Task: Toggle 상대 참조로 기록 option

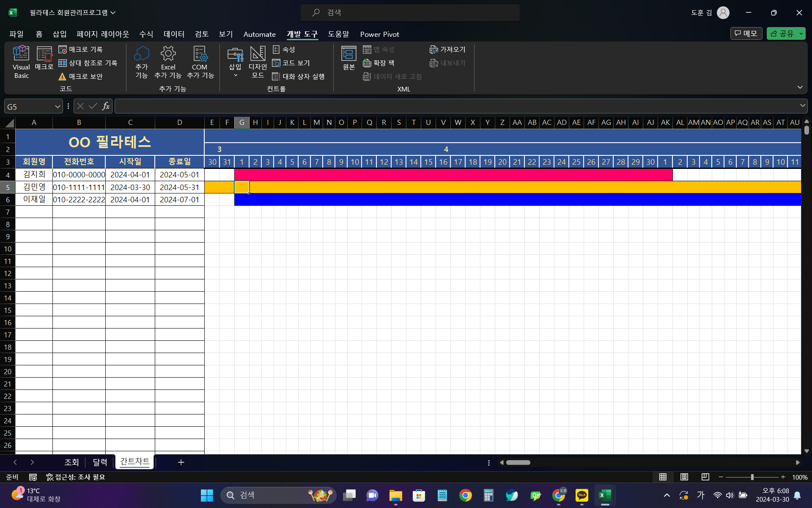Action: click(x=88, y=63)
